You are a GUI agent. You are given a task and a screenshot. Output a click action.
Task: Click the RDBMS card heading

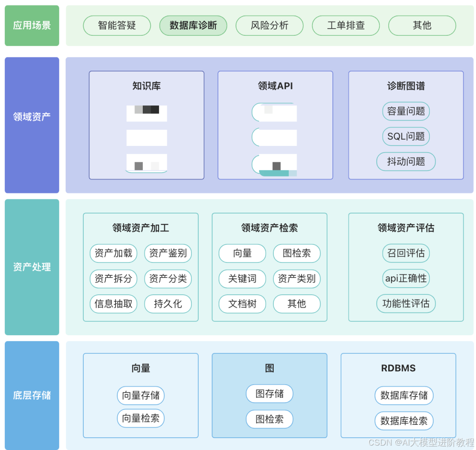pos(398,368)
